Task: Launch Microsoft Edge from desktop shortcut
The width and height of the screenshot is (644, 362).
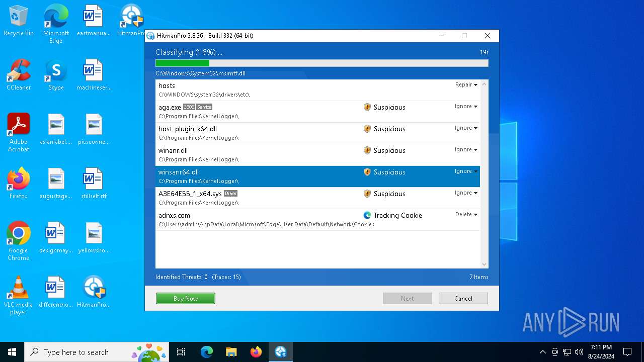Action: tap(56, 24)
